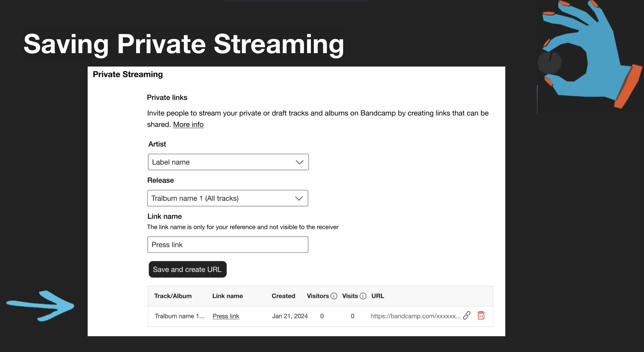The height and width of the screenshot is (352, 644).
Task: Focus the Link name input field
Action: point(227,244)
